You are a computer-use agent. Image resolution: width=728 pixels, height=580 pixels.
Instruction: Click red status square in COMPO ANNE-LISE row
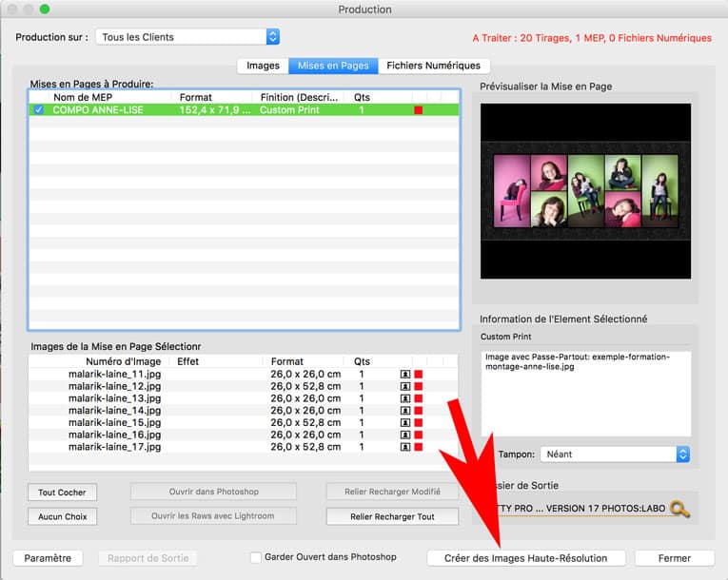[419, 110]
